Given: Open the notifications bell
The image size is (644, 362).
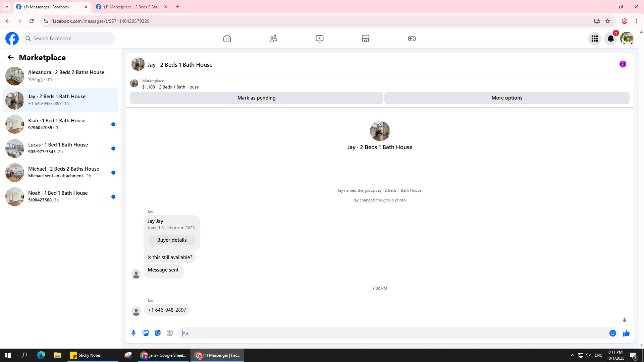Looking at the screenshot, I should point(611,39).
